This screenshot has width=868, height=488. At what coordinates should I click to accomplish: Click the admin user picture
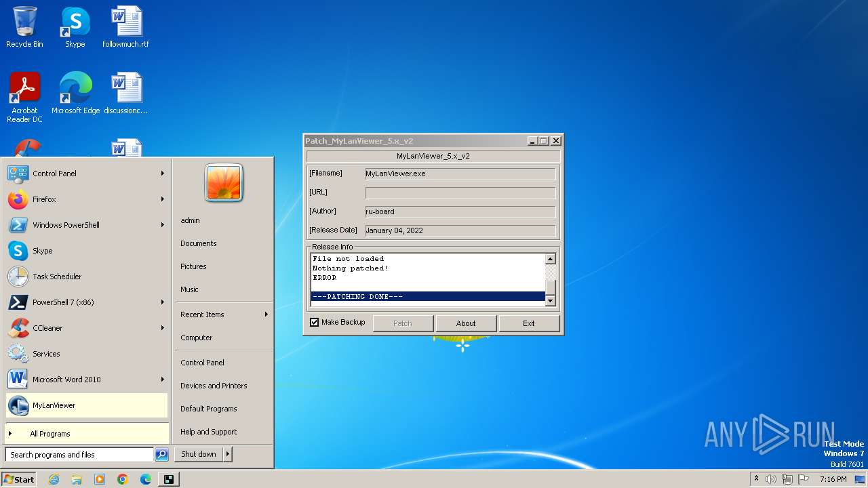click(x=224, y=183)
